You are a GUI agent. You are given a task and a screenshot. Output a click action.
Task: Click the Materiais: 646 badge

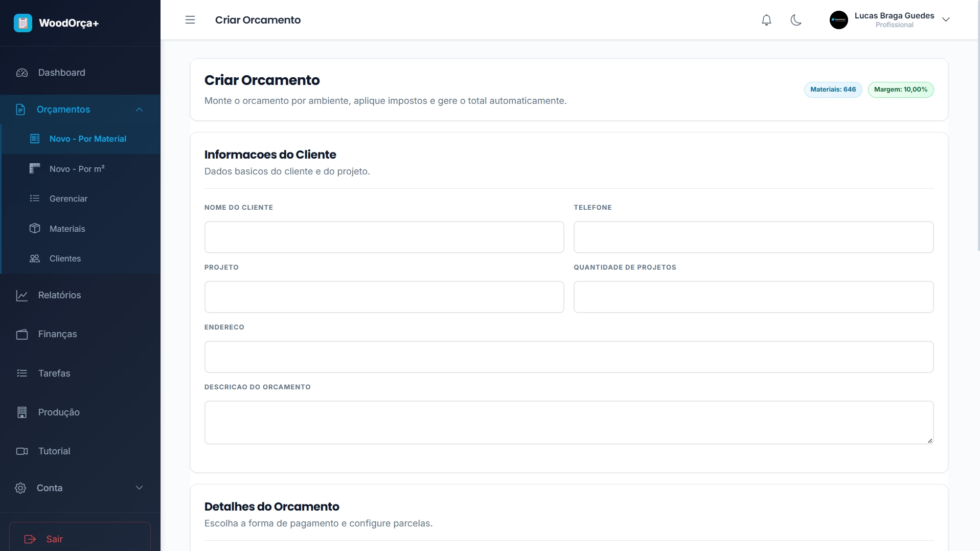point(833,90)
